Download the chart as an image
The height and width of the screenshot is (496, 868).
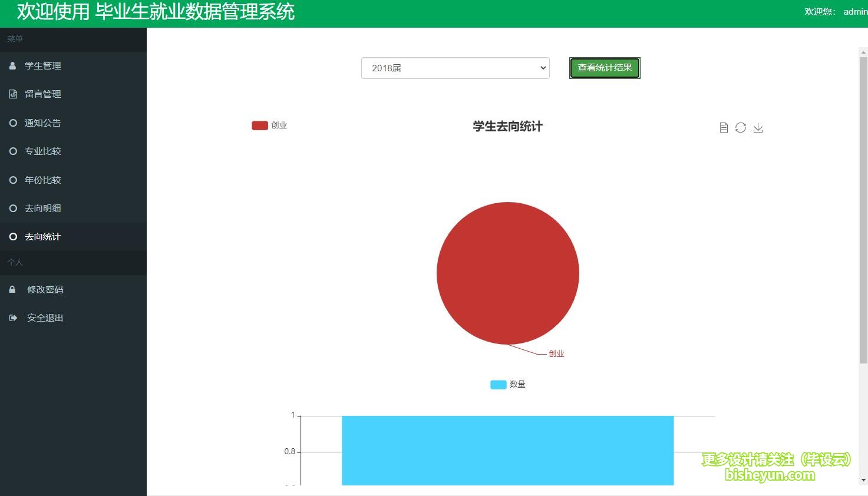click(758, 128)
